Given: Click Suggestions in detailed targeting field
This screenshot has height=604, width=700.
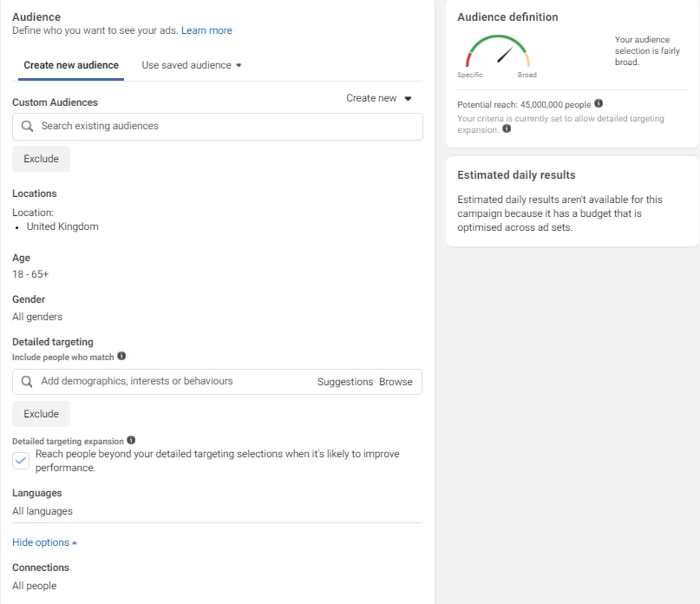Looking at the screenshot, I should pyautogui.click(x=344, y=382).
